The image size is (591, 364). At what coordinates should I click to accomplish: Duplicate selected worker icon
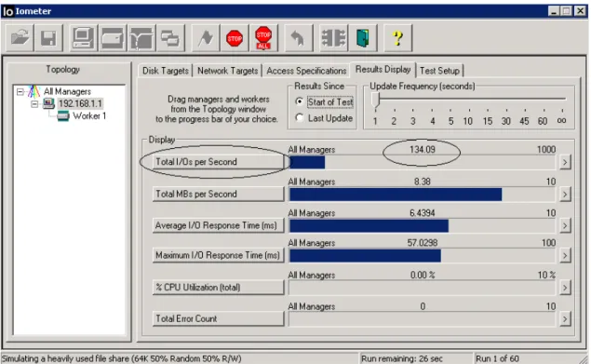pyautogui.click(x=170, y=38)
